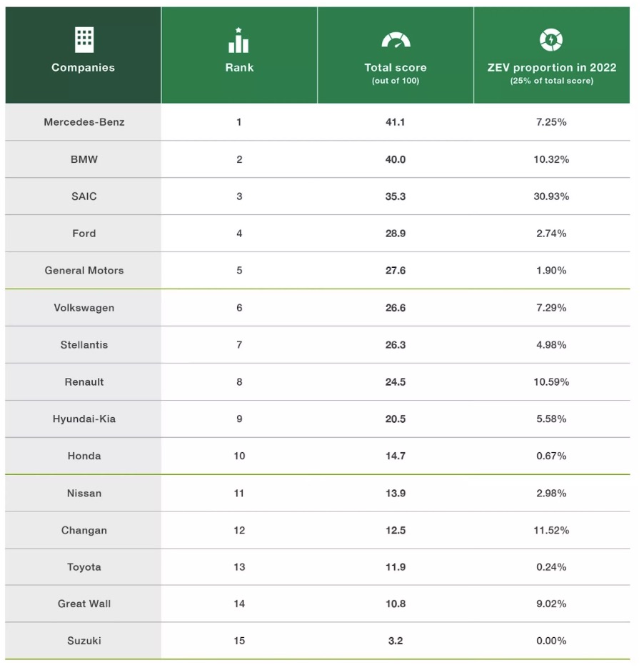Screen dimensions: 644x670
Task: Select the SAIC row label
Action: click(84, 196)
